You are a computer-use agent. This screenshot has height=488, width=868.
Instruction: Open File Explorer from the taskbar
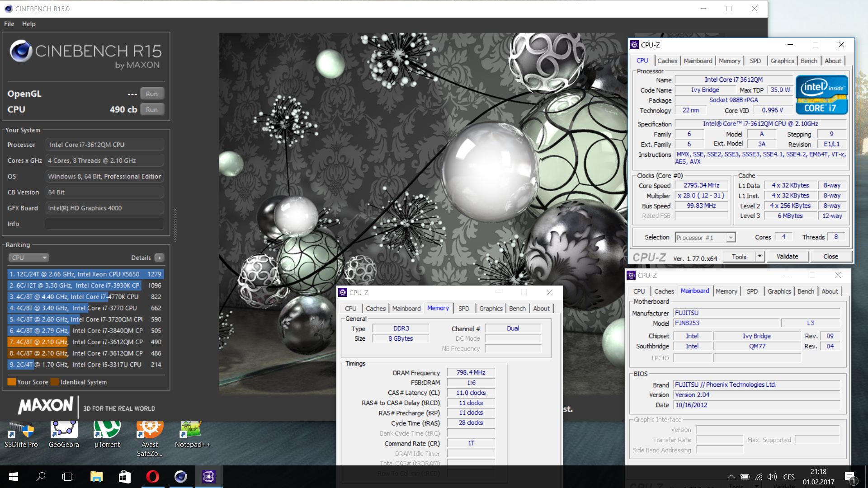click(96, 477)
